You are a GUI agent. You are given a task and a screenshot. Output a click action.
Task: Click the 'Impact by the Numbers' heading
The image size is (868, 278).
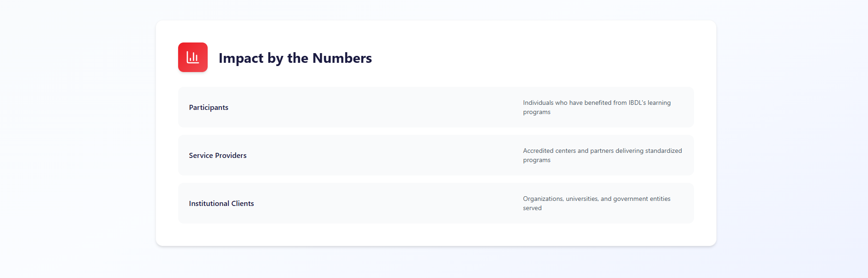[295, 58]
